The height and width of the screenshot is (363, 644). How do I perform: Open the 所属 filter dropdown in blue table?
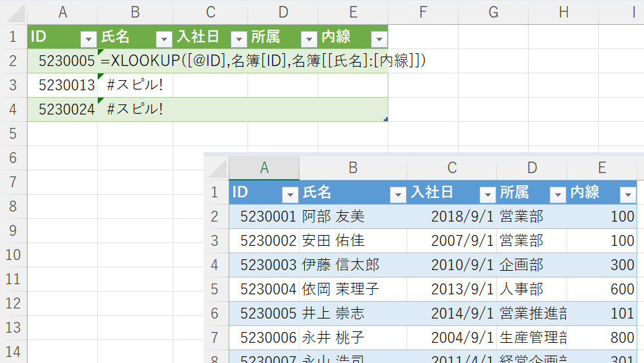(558, 195)
